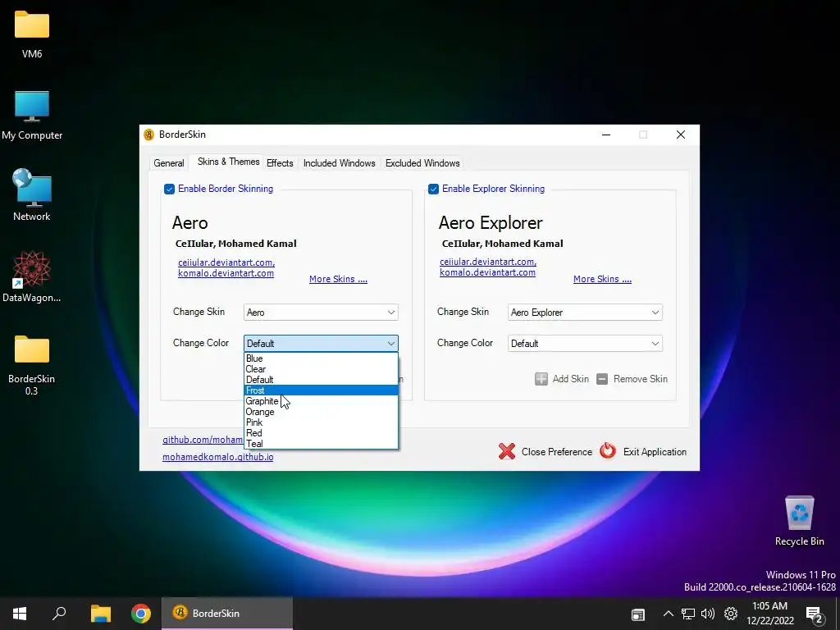The height and width of the screenshot is (630, 840).
Task: Click the taskbar clock and date
Action: (769, 614)
